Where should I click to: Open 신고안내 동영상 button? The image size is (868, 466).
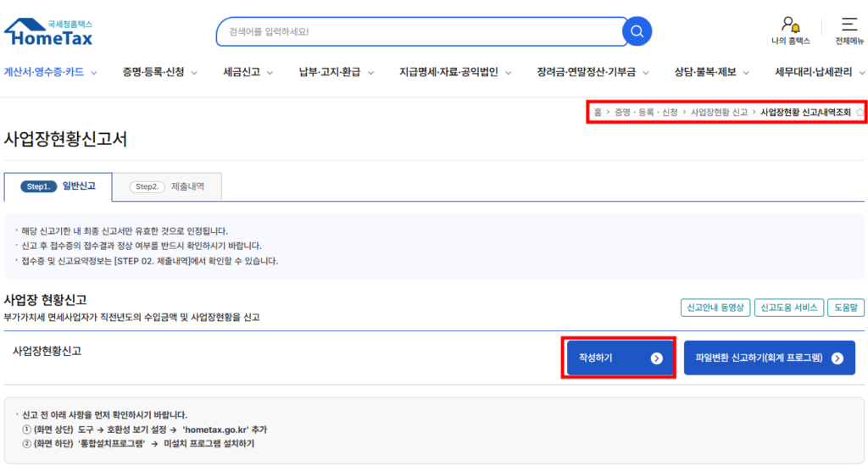pos(715,308)
